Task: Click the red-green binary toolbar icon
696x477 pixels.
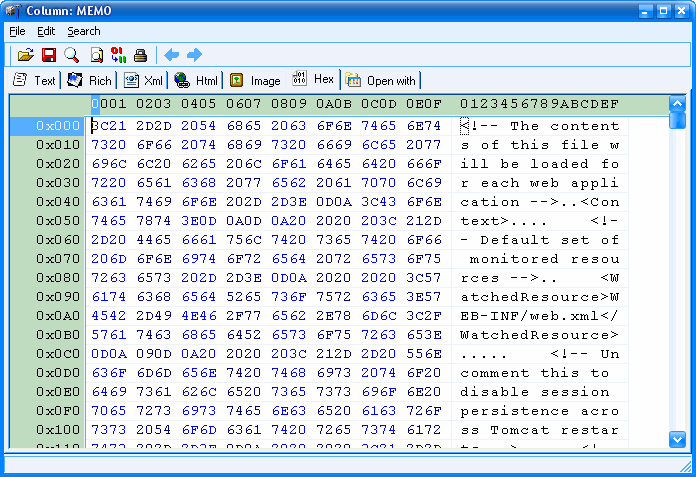Action: coord(119,55)
